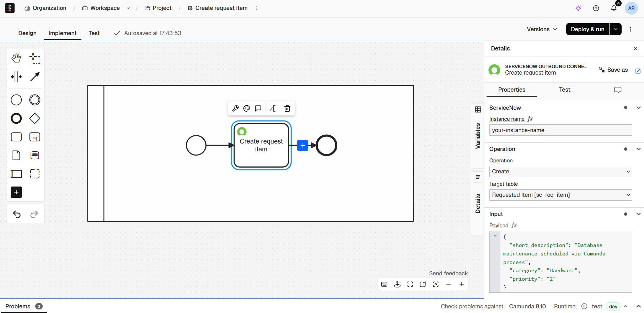Image resolution: width=644 pixels, height=313 pixels.
Task: Create an End event from palette
Action: (16, 118)
